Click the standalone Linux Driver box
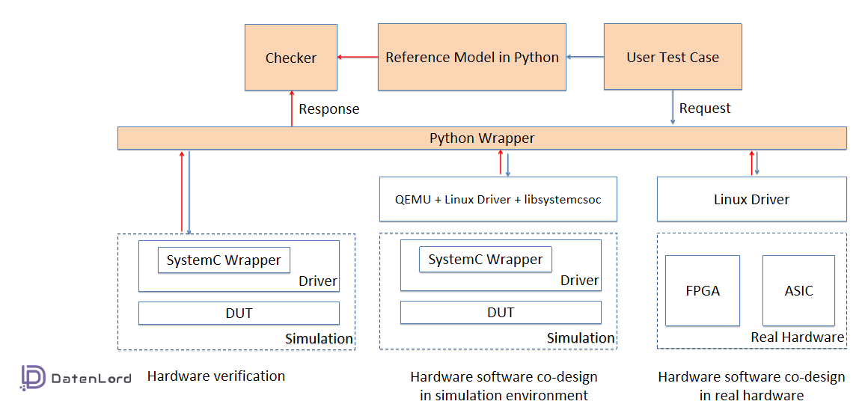 pos(751,200)
